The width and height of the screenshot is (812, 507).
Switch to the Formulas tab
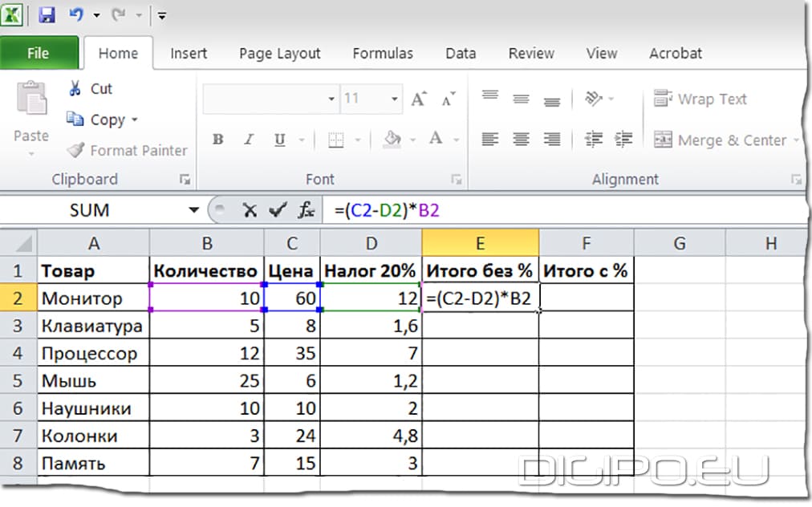click(x=383, y=54)
